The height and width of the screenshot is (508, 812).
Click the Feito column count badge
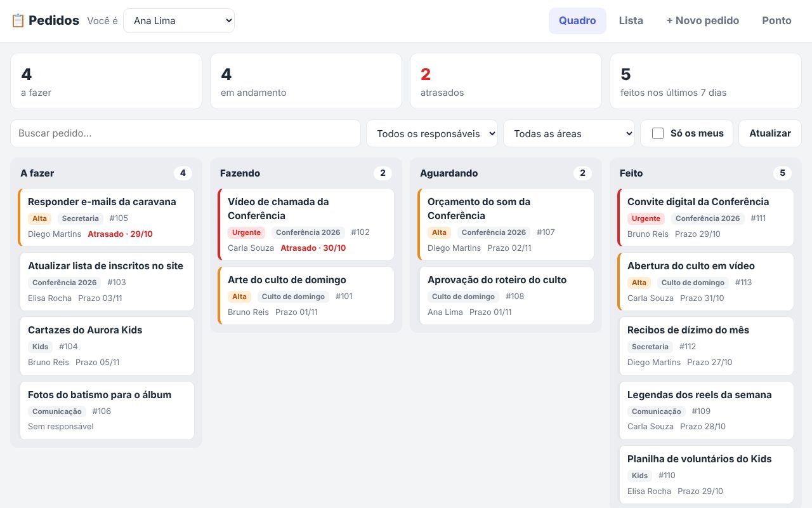(782, 173)
